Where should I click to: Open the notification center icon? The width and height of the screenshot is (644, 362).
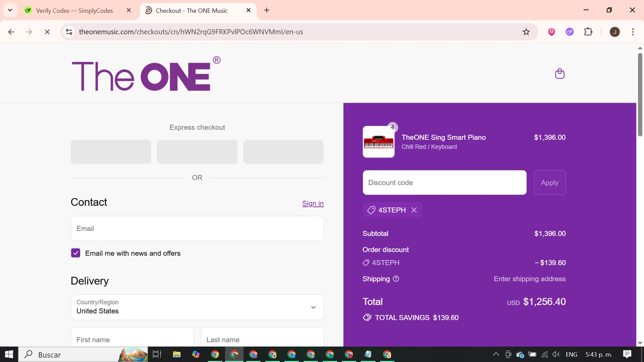pos(627,354)
